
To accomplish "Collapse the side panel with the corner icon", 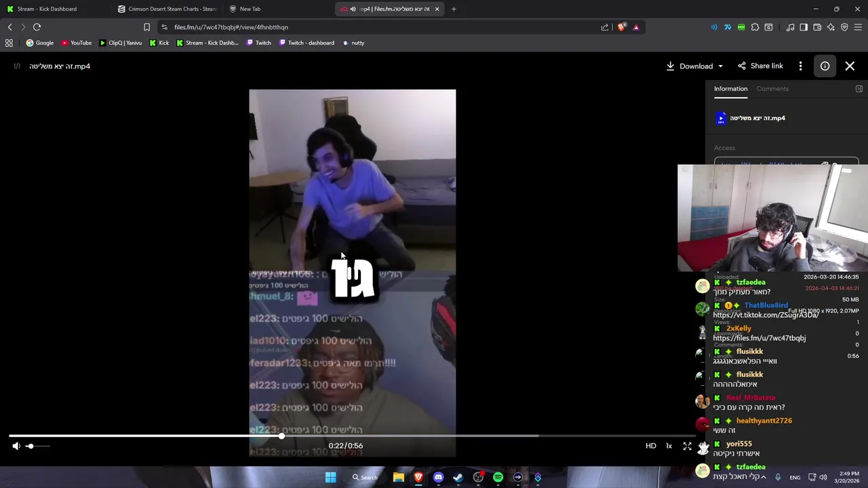I will [x=859, y=89].
